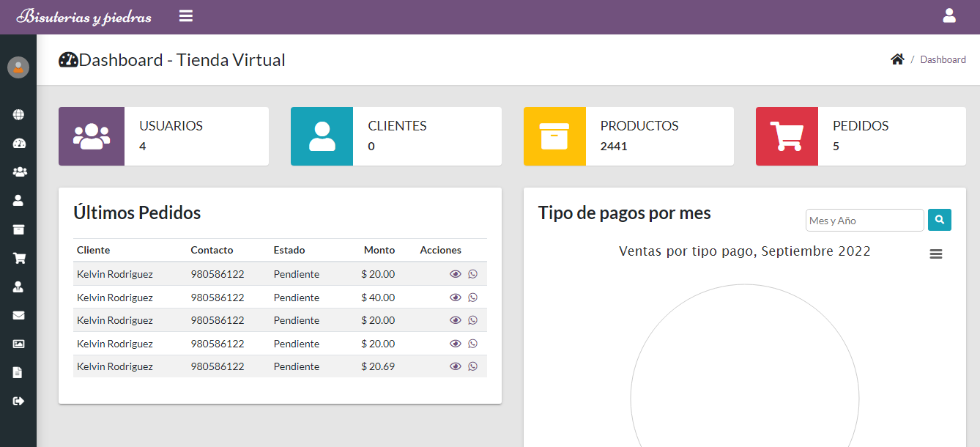
Task: Click the Acciones column header
Action: (x=441, y=250)
